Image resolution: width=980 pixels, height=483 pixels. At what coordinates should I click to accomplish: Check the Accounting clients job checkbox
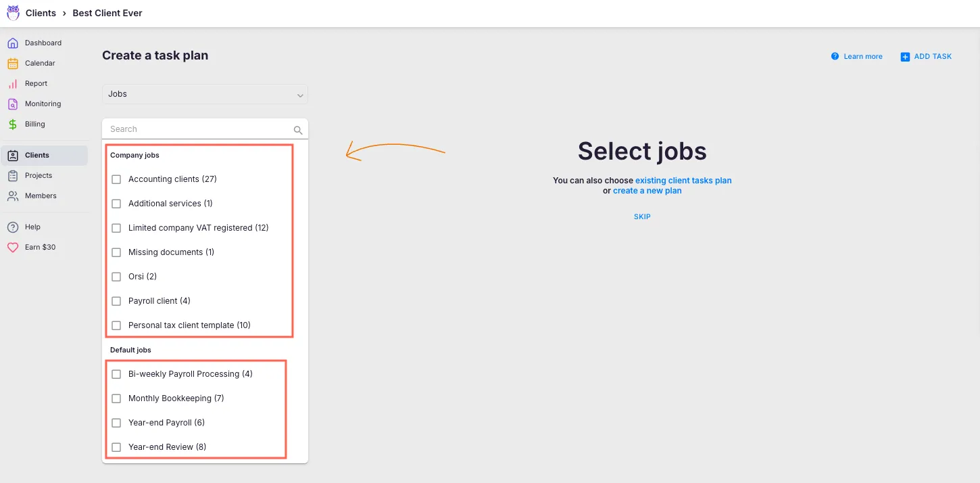[116, 179]
